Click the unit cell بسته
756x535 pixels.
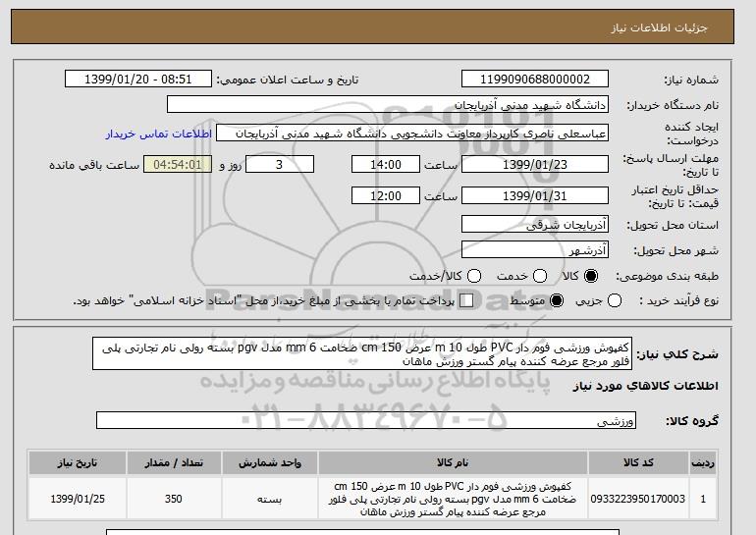point(270,499)
